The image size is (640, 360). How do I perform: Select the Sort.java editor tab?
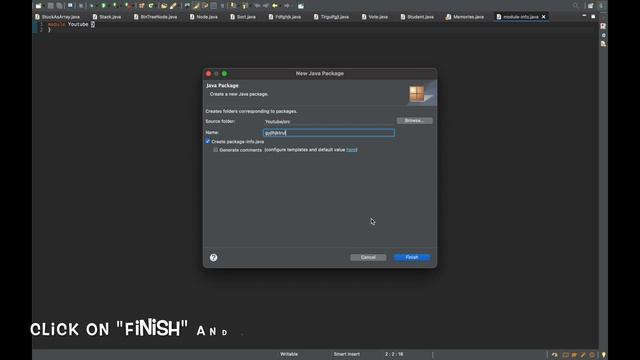pos(243,17)
